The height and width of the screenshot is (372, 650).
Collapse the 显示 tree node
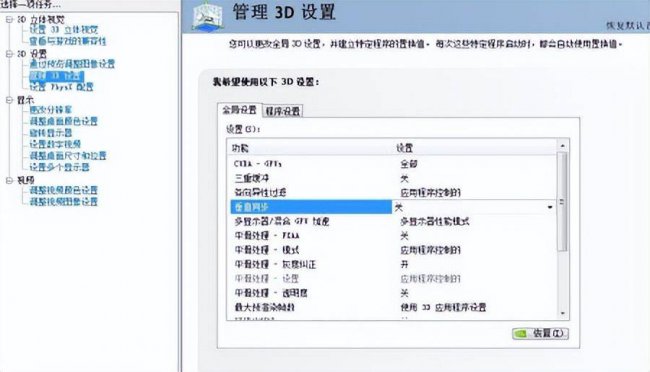coord(10,100)
